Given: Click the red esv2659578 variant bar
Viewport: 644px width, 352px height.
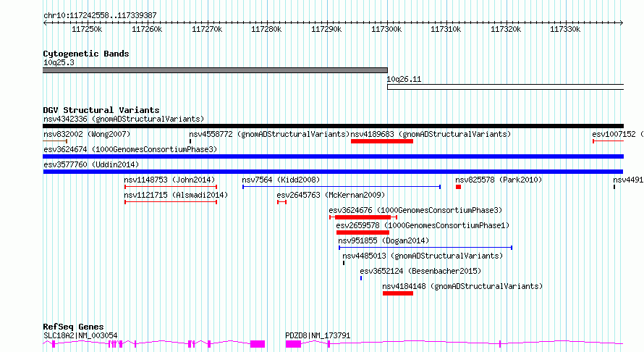Looking at the screenshot, I should (363, 232).
